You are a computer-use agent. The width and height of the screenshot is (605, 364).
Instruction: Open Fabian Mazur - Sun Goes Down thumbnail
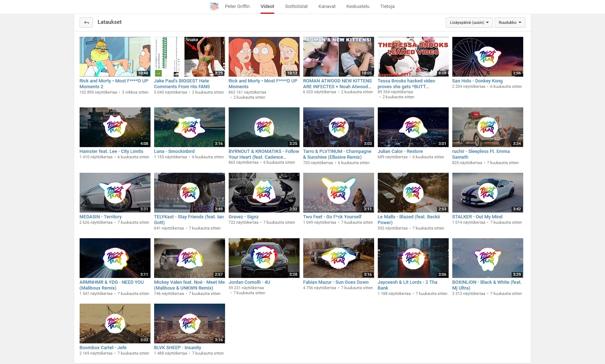coord(339,258)
